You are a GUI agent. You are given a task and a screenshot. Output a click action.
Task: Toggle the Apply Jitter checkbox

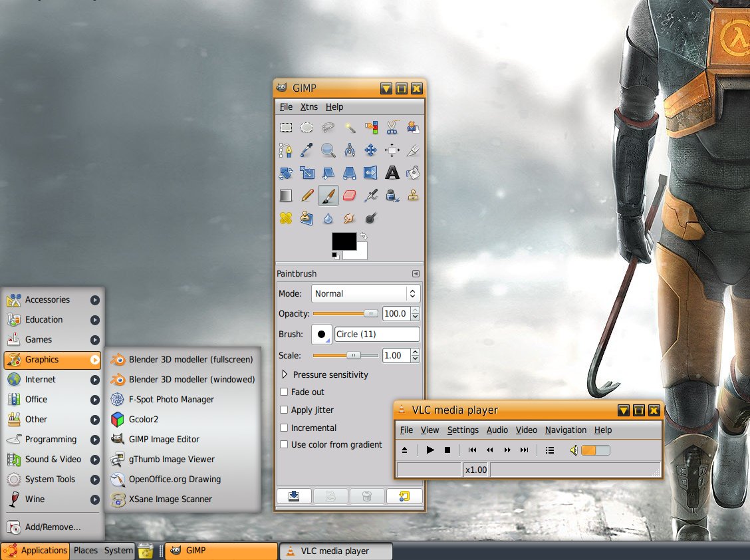[x=284, y=410]
